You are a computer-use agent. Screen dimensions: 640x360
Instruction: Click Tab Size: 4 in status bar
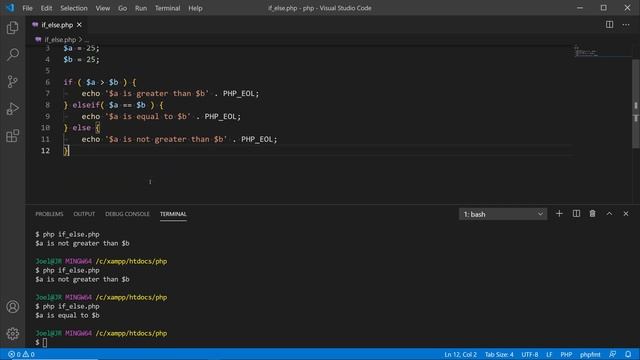pos(499,354)
